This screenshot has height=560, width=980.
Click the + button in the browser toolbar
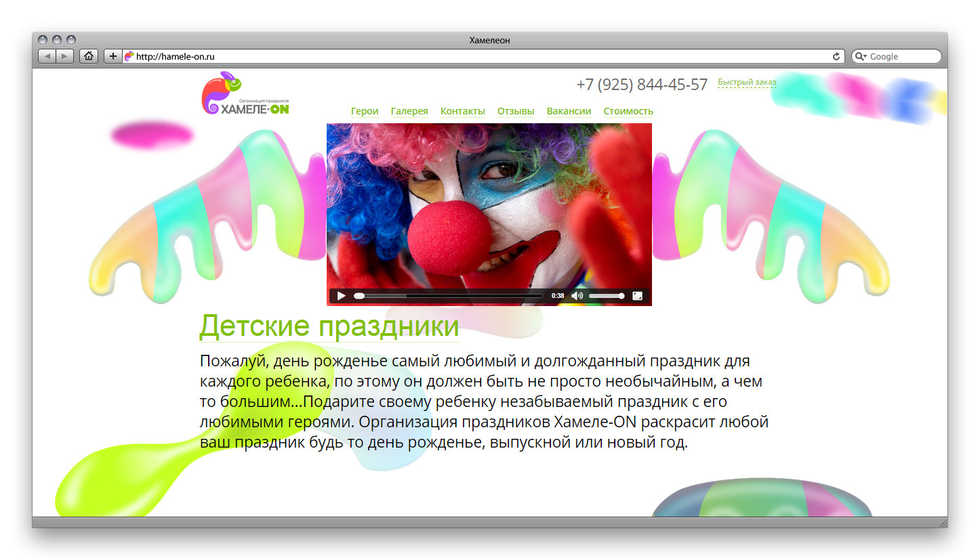(x=113, y=56)
